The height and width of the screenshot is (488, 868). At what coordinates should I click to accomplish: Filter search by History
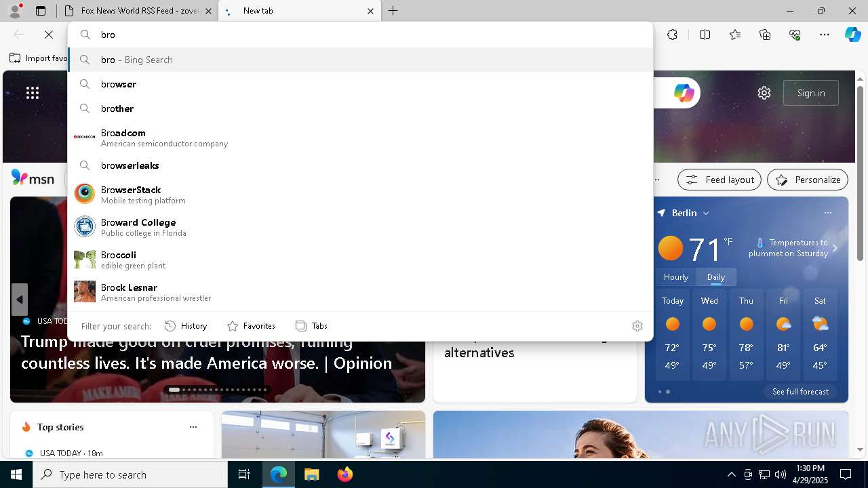186,326
